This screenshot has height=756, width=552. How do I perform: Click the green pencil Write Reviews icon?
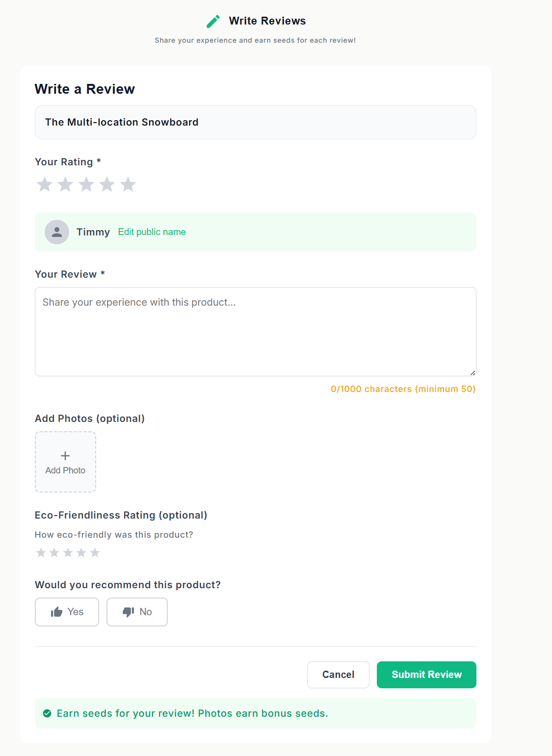[213, 21]
